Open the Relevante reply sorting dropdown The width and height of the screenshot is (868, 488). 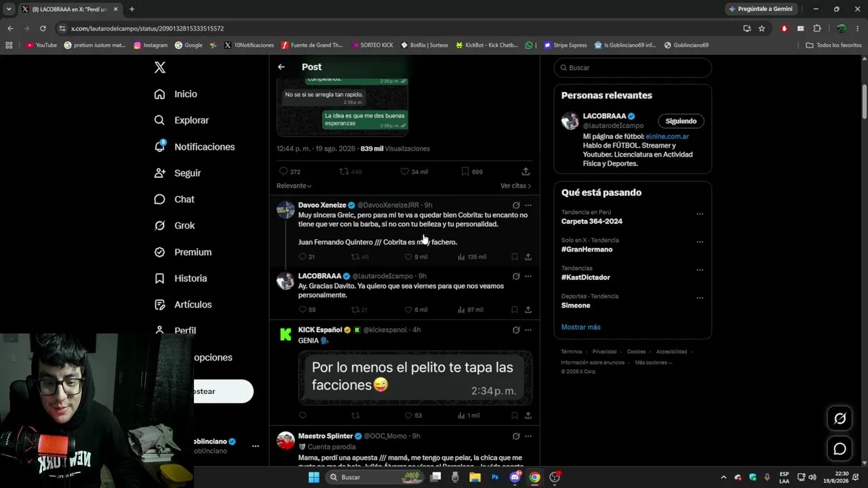pyautogui.click(x=294, y=186)
